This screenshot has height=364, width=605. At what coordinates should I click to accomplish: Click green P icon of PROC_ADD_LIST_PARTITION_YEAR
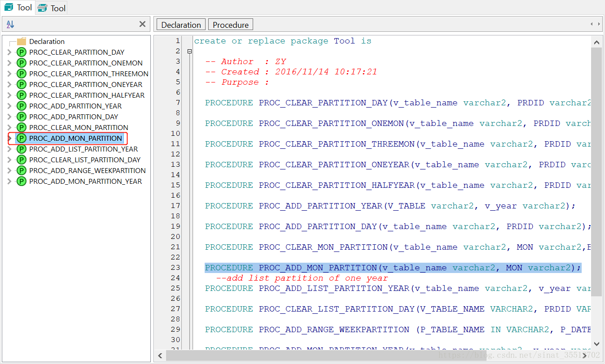[21, 149]
